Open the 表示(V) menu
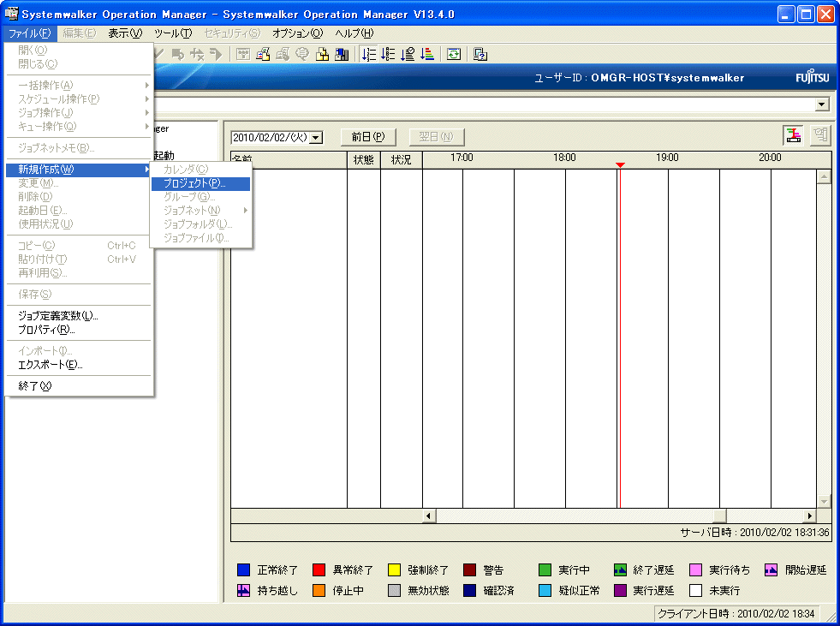 [125, 33]
